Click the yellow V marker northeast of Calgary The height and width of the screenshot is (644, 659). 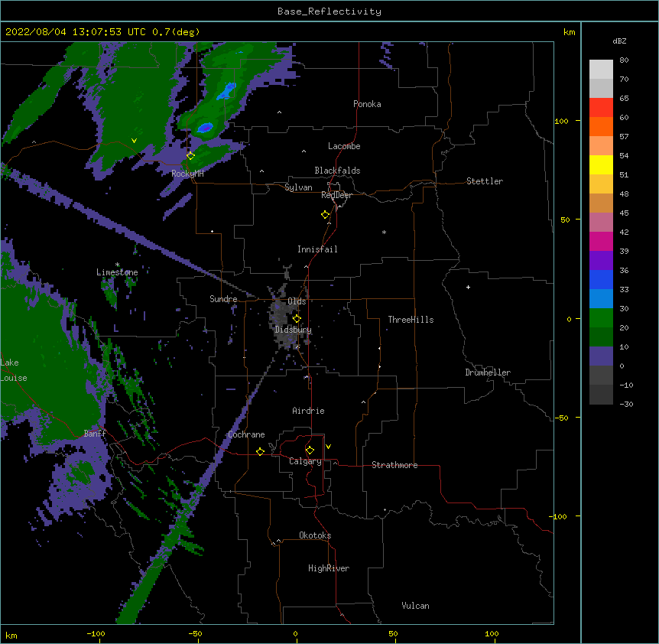[x=328, y=447]
